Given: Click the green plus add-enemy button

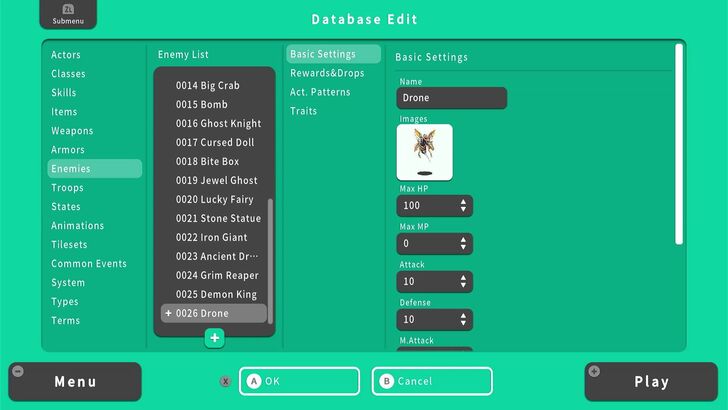Looking at the screenshot, I should (x=214, y=338).
